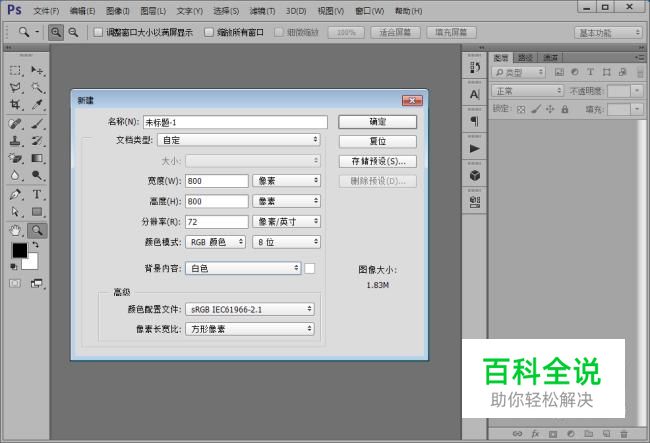Screen dimensions: 650x443
Task: Open the 背景内容 dropdown 白色
Action: [x=243, y=268]
